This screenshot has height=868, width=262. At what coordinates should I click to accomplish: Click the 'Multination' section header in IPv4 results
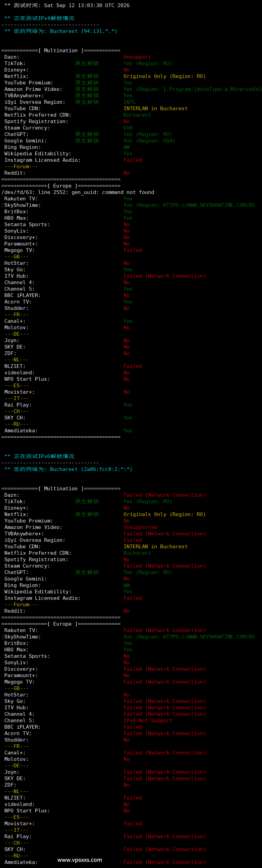pyautogui.click(x=61, y=51)
